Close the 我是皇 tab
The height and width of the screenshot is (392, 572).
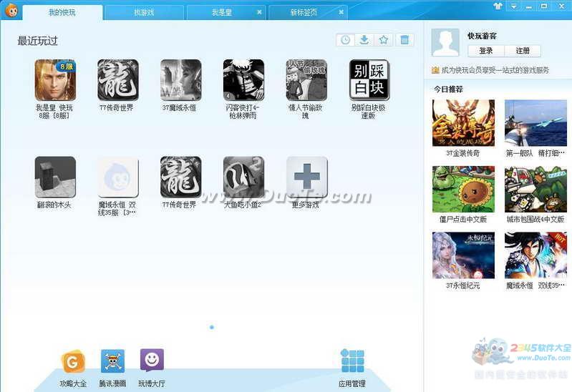click(x=259, y=12)
